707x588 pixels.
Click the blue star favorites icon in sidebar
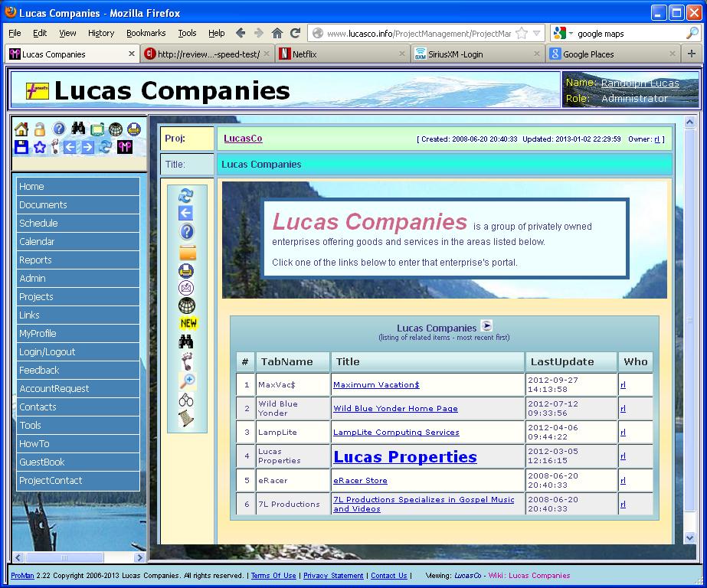coord(40,146)
